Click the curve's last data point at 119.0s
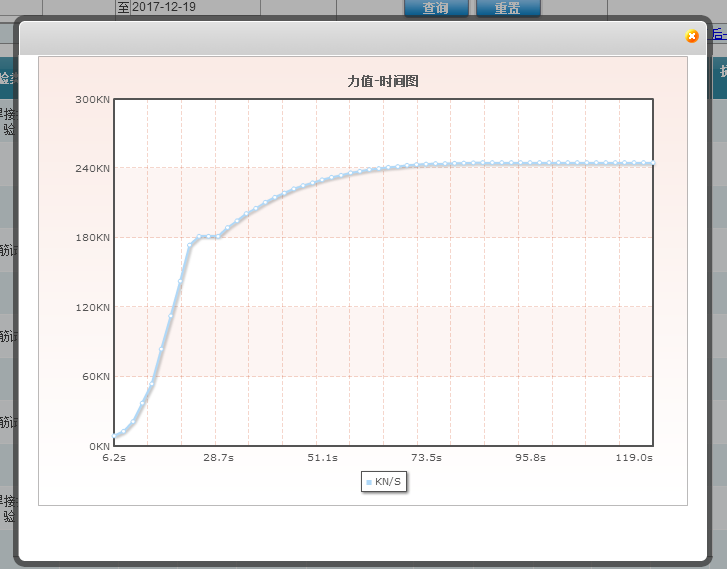The width and height of the screenshot is (727, 569). coord(651,163)
